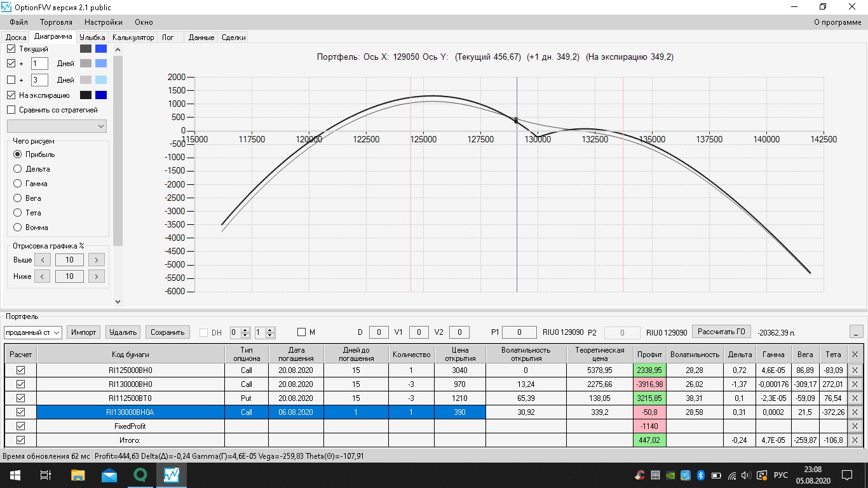This screenshot has width=868, height=488.
Task: Open Mail app from taskbar
Action: point(109,475)
